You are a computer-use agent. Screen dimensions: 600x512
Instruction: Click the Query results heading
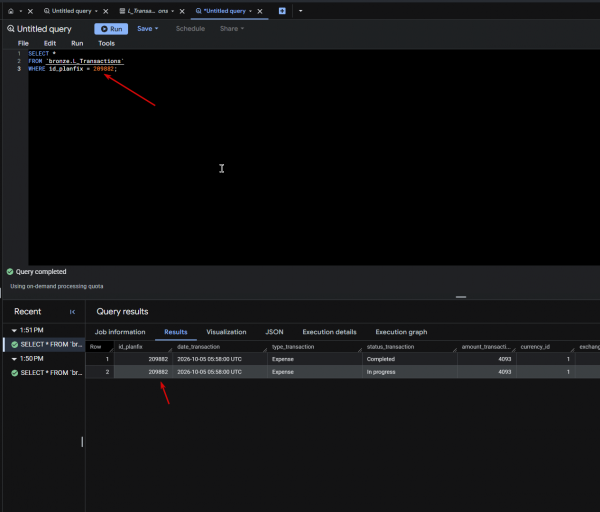(x=122, y=312)
